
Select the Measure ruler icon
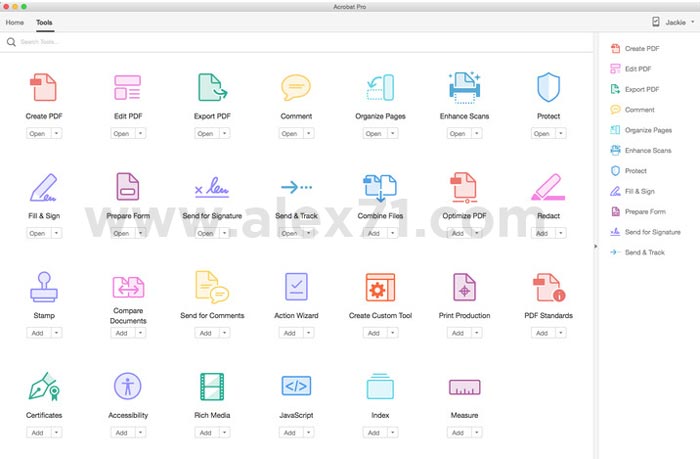click(464, 387)
